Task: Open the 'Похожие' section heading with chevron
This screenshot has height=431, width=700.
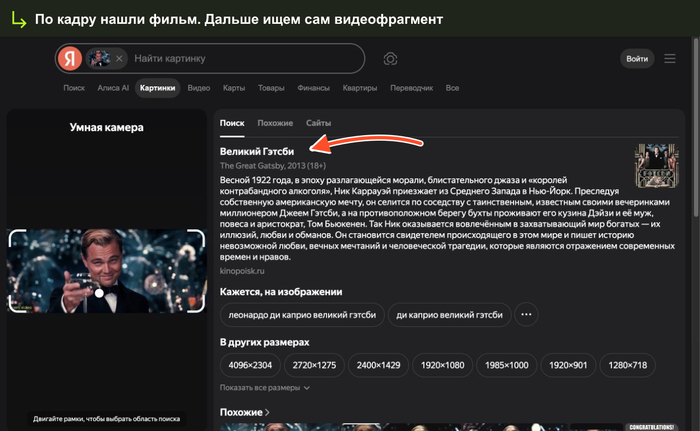Action: [245, 412]
